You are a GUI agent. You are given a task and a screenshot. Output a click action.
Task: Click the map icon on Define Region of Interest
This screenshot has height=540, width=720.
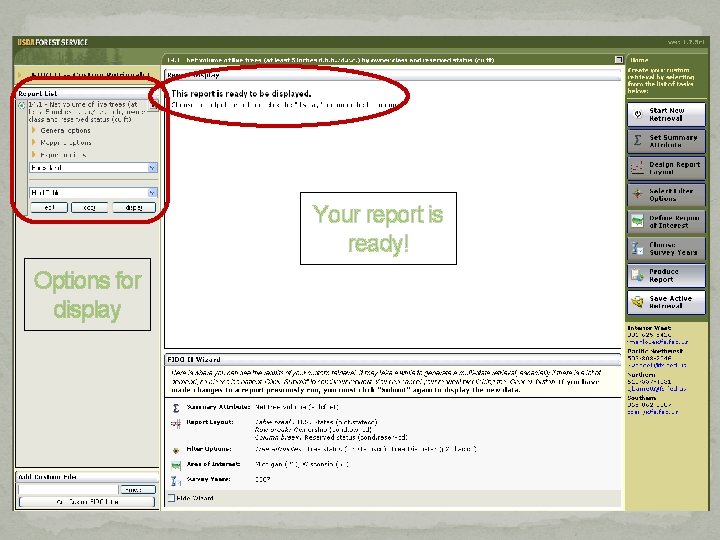[x=637, y=221]
